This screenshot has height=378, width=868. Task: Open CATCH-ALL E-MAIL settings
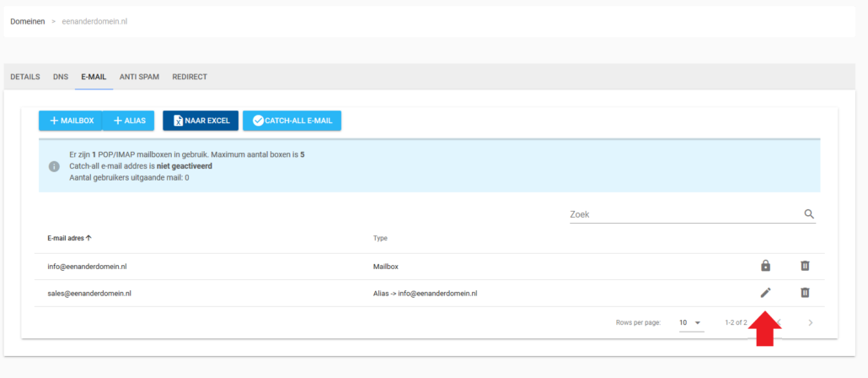pyautogui.click(x=292, y=121)
